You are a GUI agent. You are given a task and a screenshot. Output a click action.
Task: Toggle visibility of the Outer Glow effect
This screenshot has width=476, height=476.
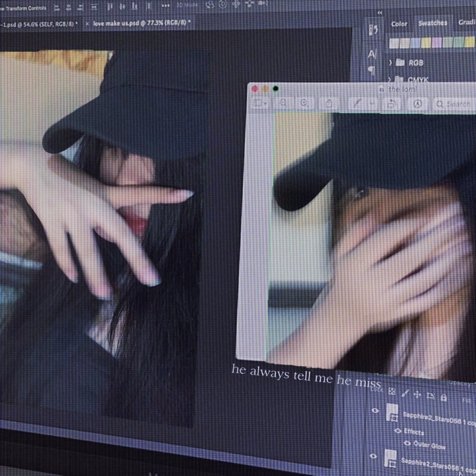(x=408, y=443)
